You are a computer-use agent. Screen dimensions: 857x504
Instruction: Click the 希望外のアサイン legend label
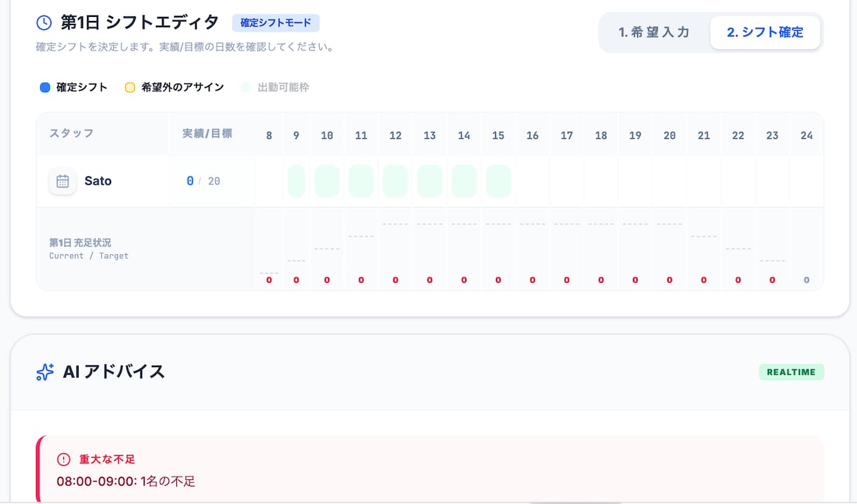tap(183, 88)
